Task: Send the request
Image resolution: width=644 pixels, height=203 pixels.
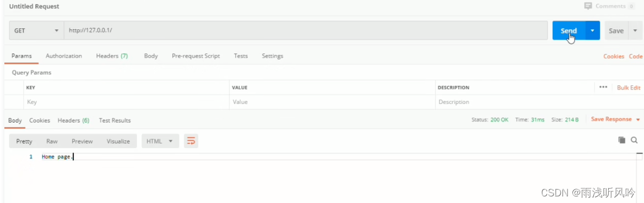Action: pos(569,31)
